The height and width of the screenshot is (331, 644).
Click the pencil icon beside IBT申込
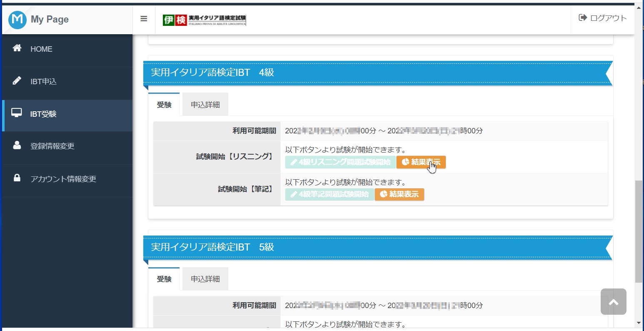[x=17, y=80]
